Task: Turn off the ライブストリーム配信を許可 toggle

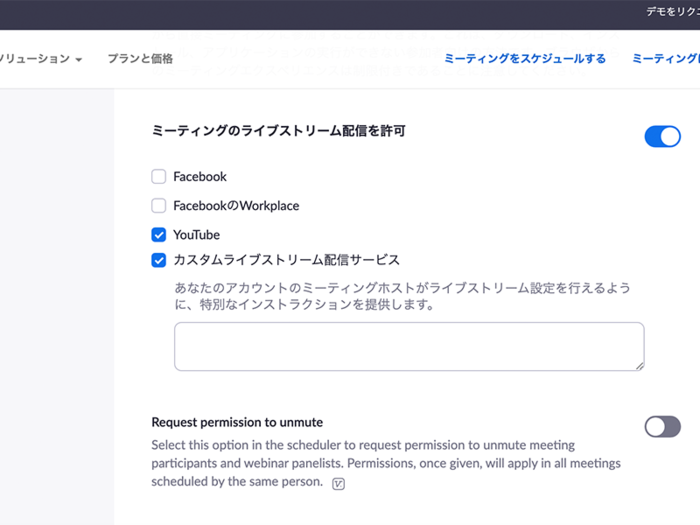Action: point(662,137)
